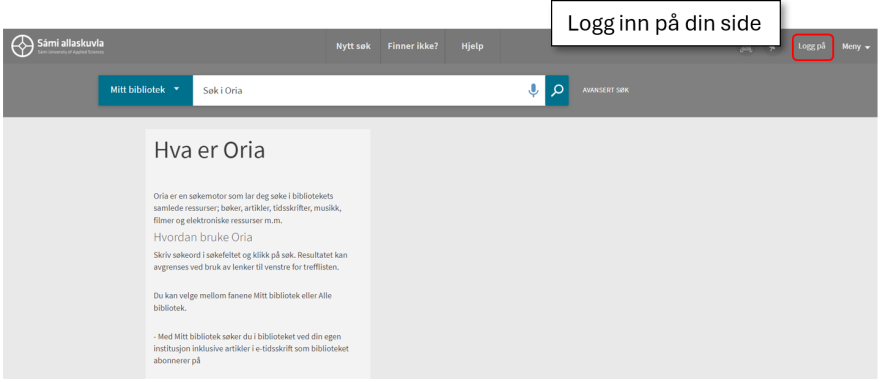Viewport: 880px width, 382px height.
Task: Focus the Søk i Oria search field
Action: pos(358,90)
